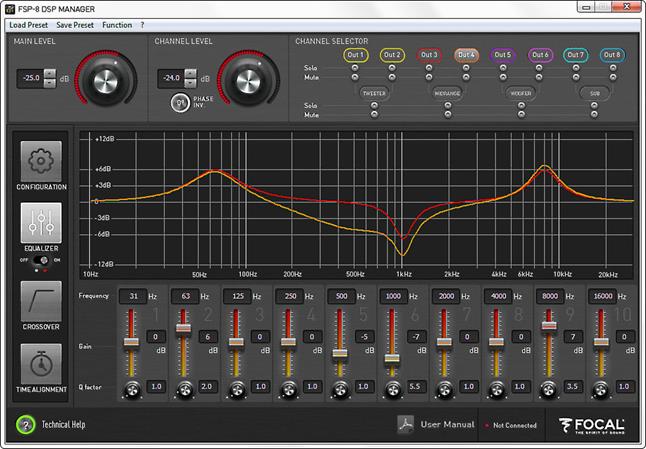
Task: Select the Out 6 channel button
Action: pyautogui.click(x=540, y=55)
